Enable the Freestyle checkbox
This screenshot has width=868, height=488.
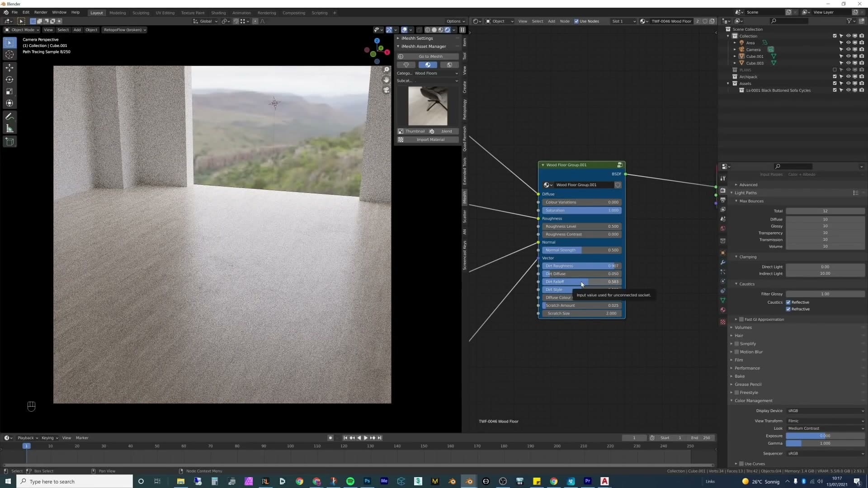(x=737, y=393)
